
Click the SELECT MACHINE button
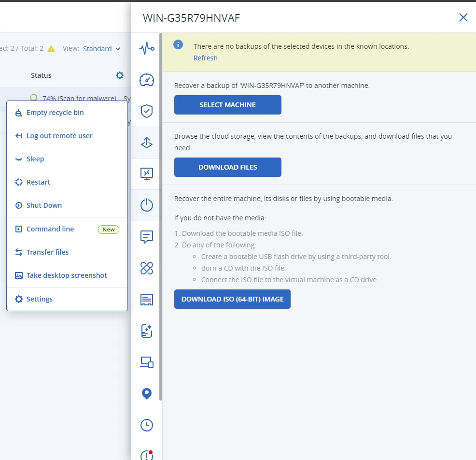coord(228,105)
